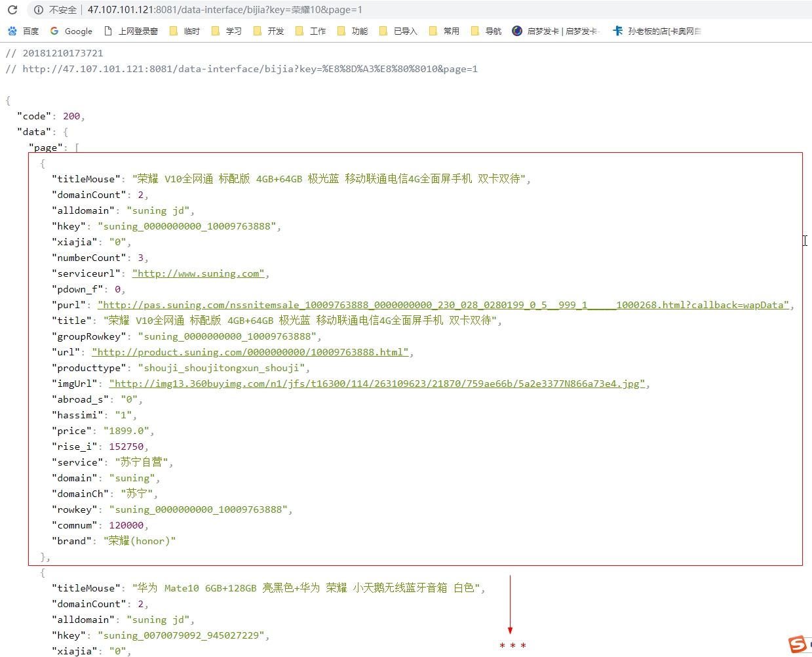Click the "abroad_s" value "0"
Viewport: 812px width, 657px height.
click(129, 399)
